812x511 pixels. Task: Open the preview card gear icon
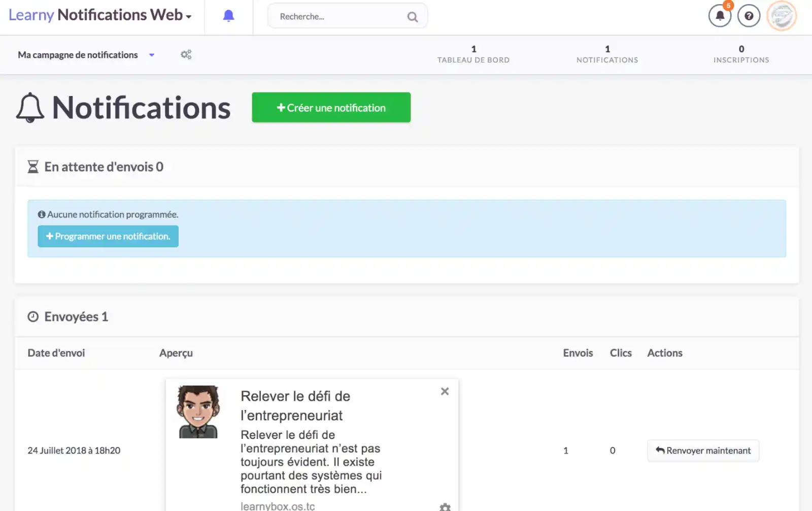[x=445, y=507]
